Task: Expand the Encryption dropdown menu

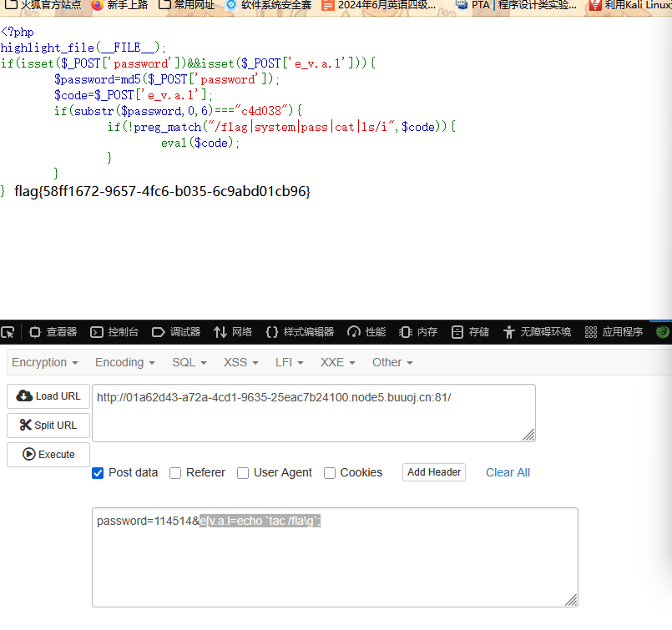Action: coord(45,362)
